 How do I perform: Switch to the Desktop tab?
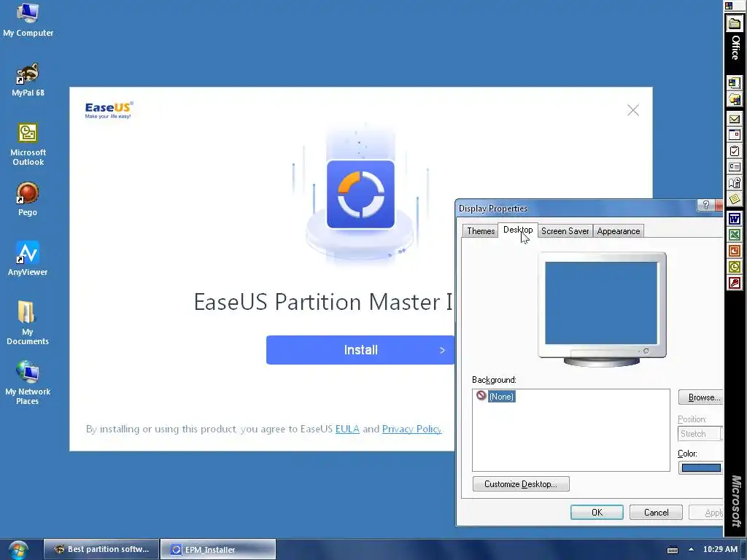click(518, 230)
